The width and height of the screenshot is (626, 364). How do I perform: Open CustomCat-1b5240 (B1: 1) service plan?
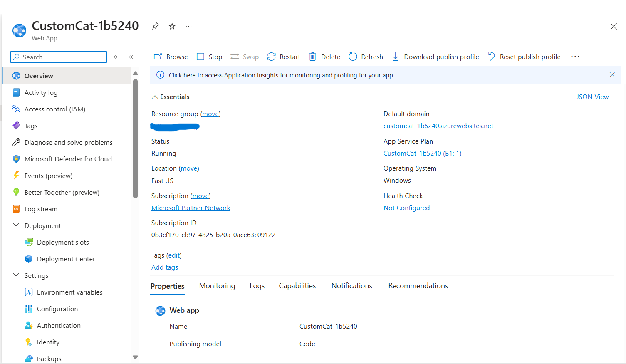422,154
